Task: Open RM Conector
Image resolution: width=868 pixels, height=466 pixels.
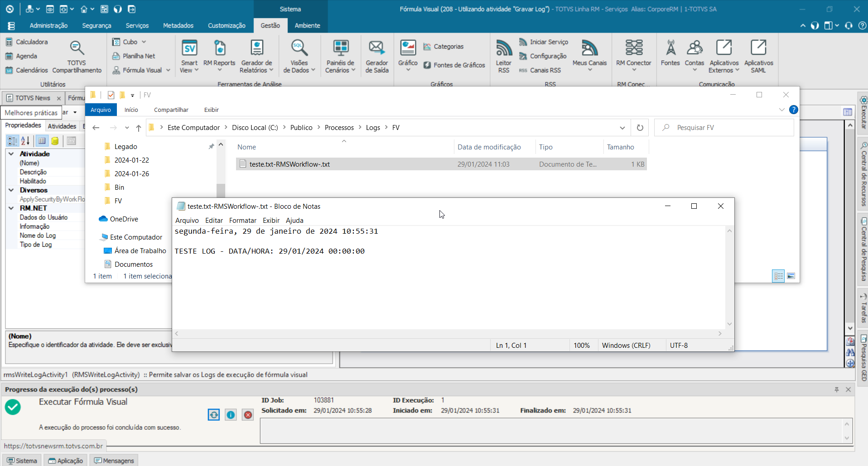Action: [633, 56]
